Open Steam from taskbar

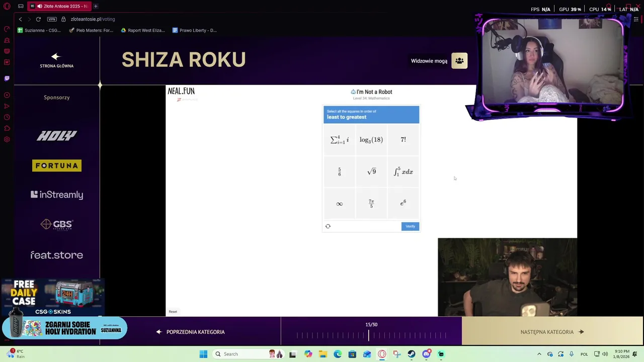point(412,354)
